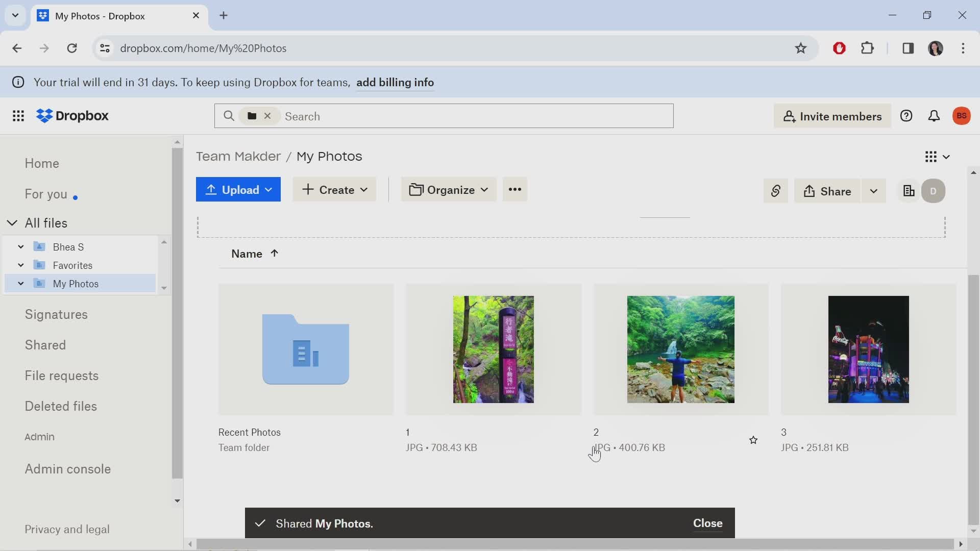Open the Chrome three-dot menu
The height and width of the screenshot is (551, 980).
(x=963, y=48)
